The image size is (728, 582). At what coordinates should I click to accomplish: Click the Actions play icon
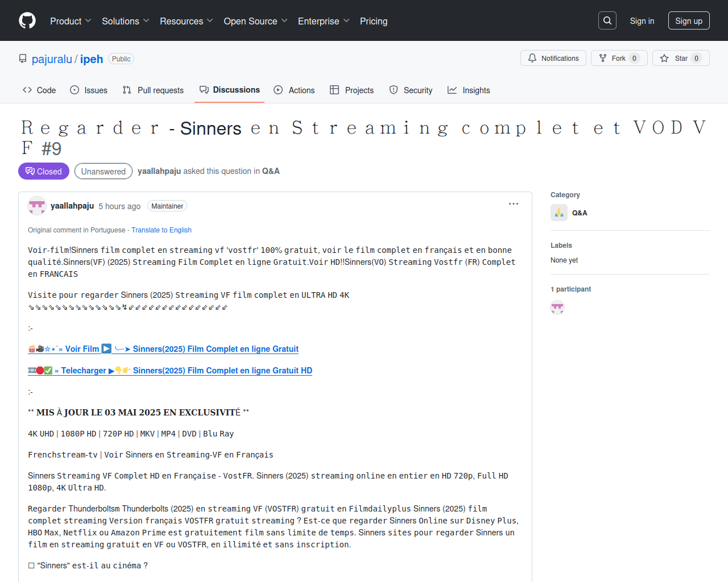point(278,90)
